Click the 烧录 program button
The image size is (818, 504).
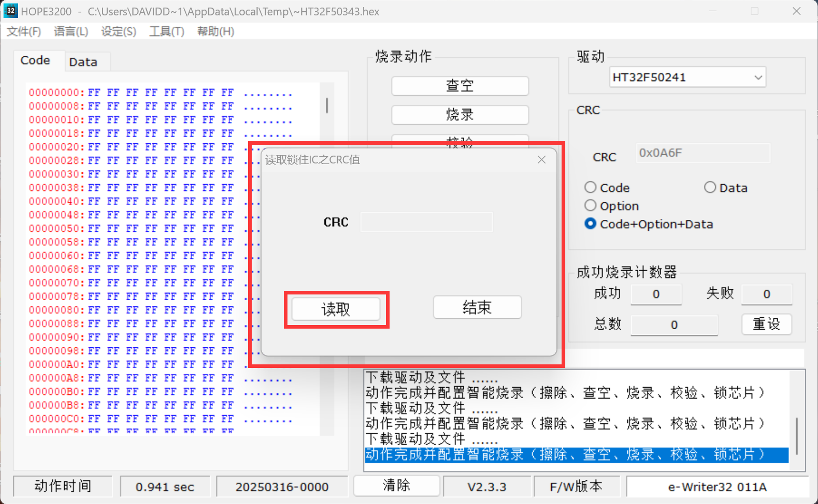coord(460,115)
